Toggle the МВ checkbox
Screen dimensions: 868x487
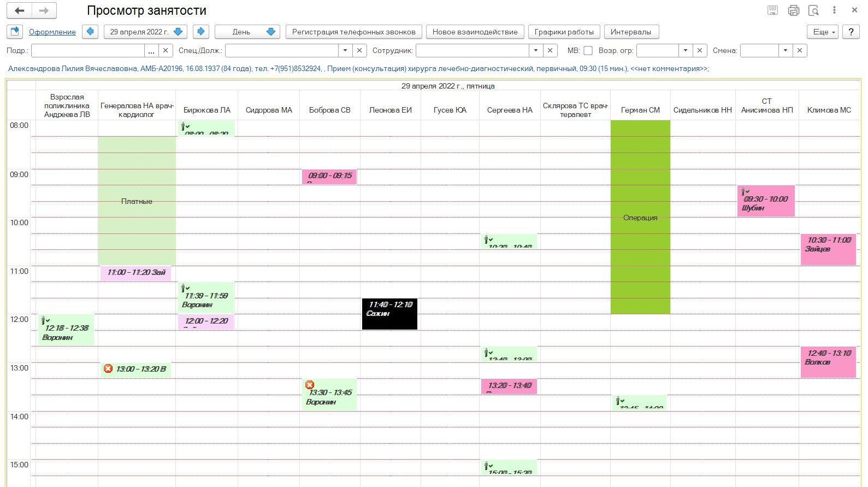588,51
